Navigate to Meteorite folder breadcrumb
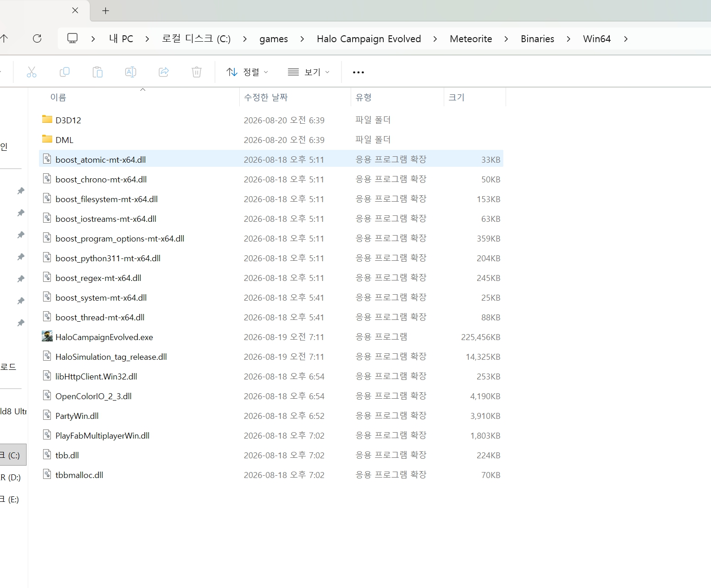This screenshot has height=588, width=711. [x=471, y=39]
